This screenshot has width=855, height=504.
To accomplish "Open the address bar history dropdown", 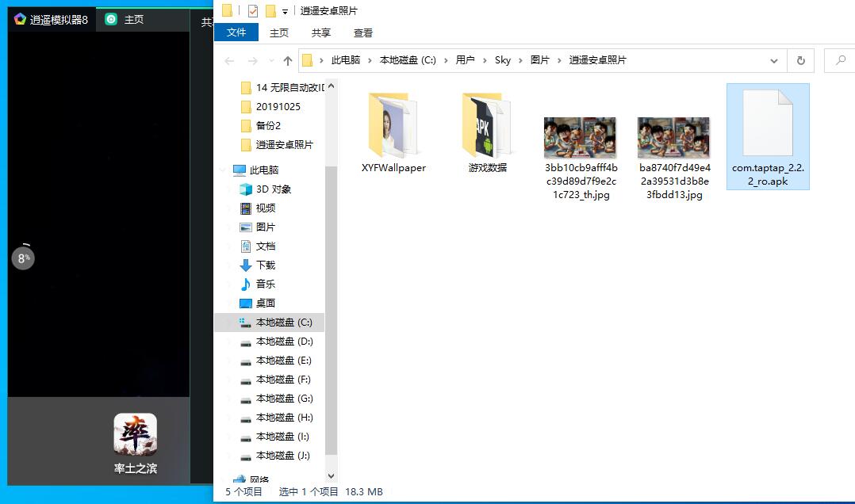I will (x=774, y=61).
